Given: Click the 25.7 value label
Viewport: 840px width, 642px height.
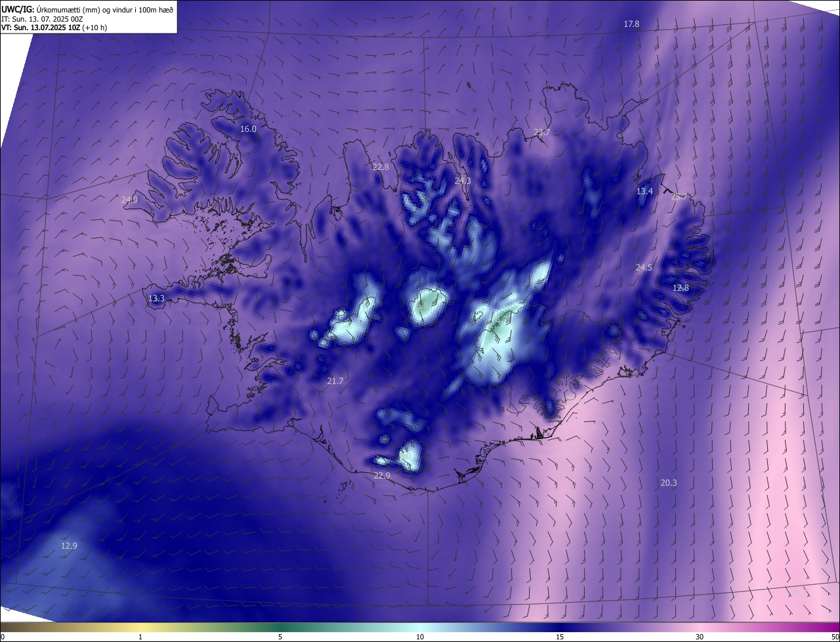Looking at the screenshot, I should click(x=679, y=196).
